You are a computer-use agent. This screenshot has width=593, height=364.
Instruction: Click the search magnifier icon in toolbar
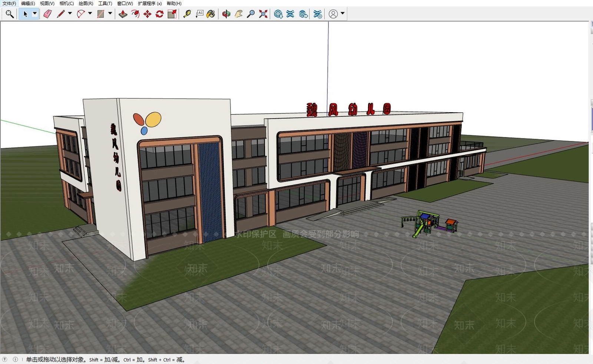coord(10,14)
